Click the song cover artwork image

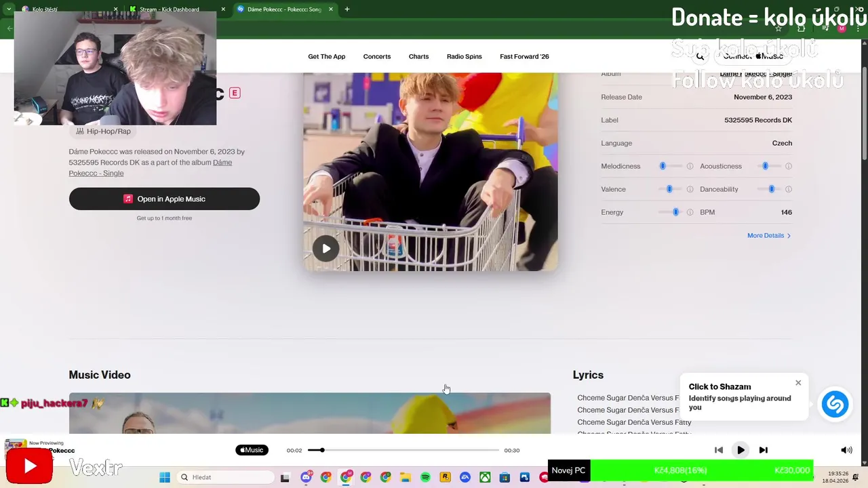431,171
